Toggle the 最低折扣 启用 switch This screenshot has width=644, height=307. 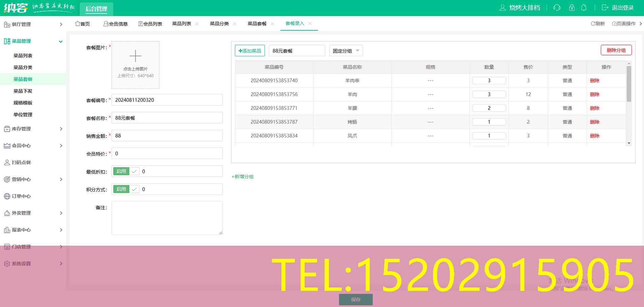(x=126, y=172)
